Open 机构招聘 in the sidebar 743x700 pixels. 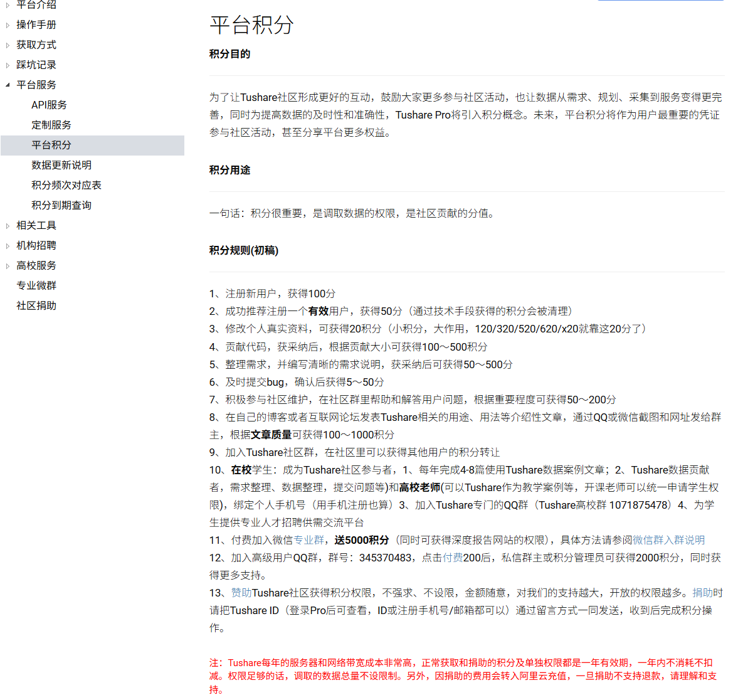coord(36,245)
